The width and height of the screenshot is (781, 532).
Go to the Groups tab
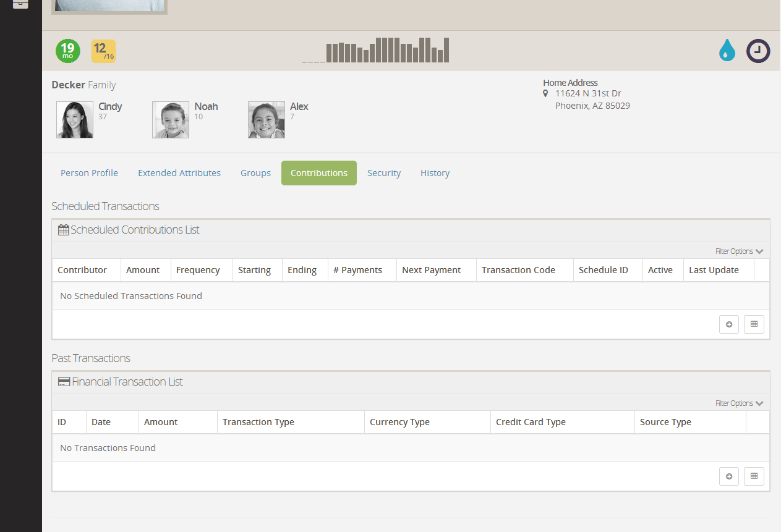256,173
